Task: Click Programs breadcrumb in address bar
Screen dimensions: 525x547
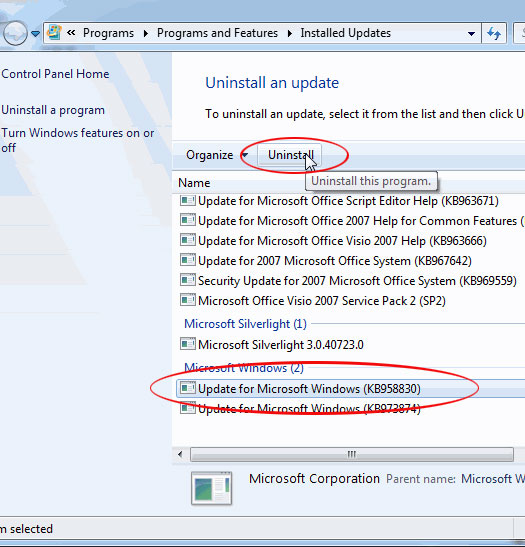Action: 108,33
